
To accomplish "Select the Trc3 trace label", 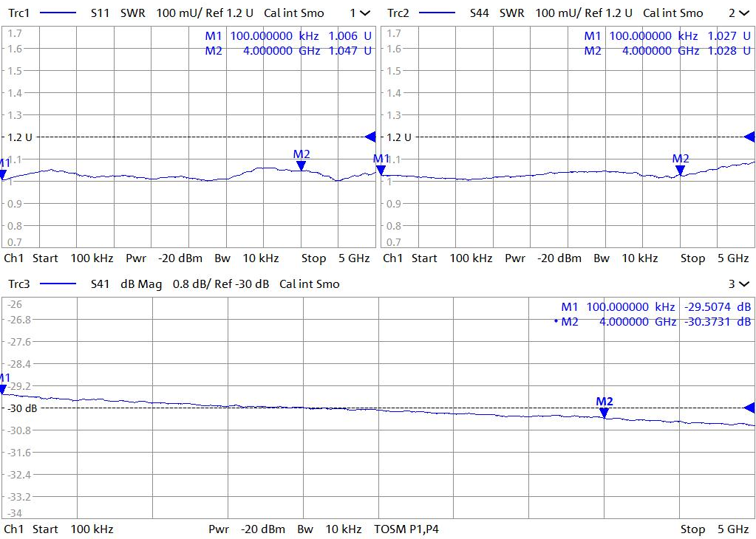I will pos(19,284).
